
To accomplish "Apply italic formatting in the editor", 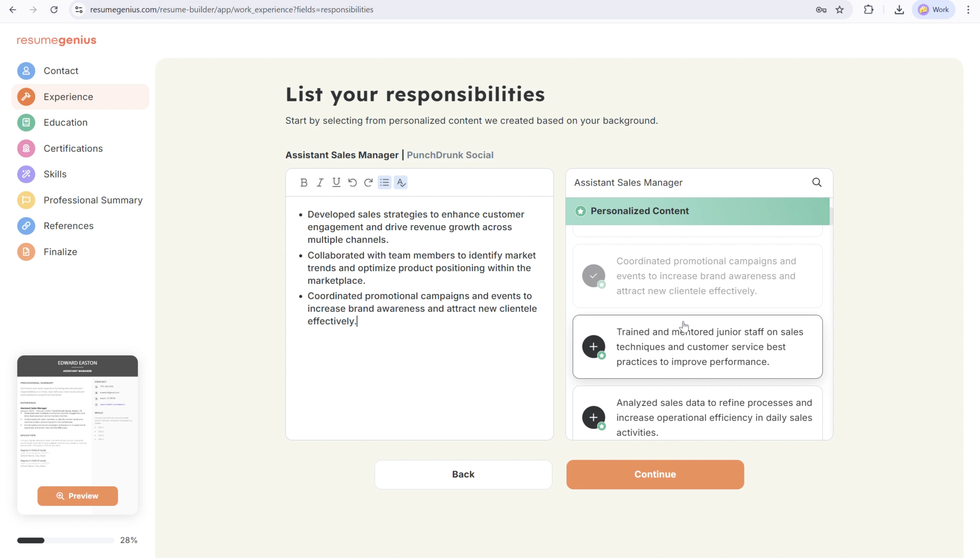I will [x=320, y=183].
